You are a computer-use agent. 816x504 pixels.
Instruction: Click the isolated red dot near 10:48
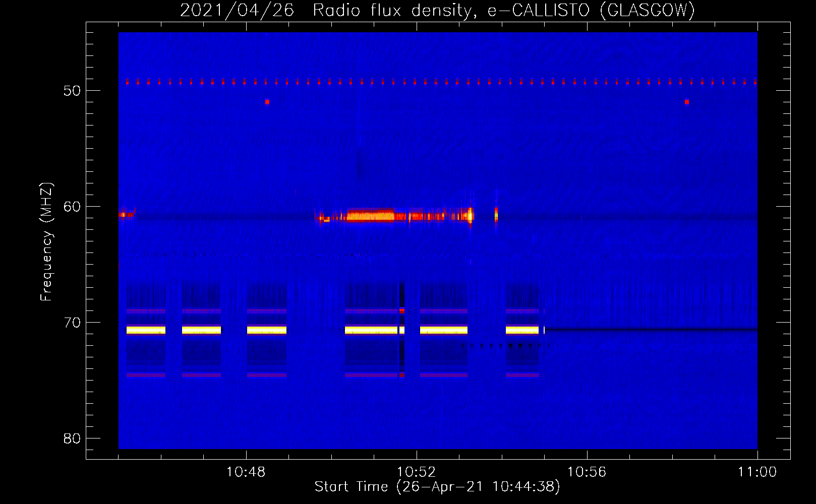coord(267,102)
